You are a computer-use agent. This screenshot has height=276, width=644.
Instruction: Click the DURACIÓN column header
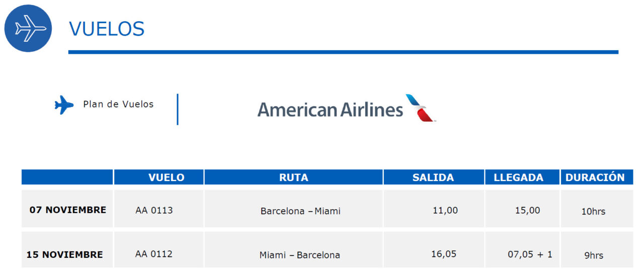595,177
